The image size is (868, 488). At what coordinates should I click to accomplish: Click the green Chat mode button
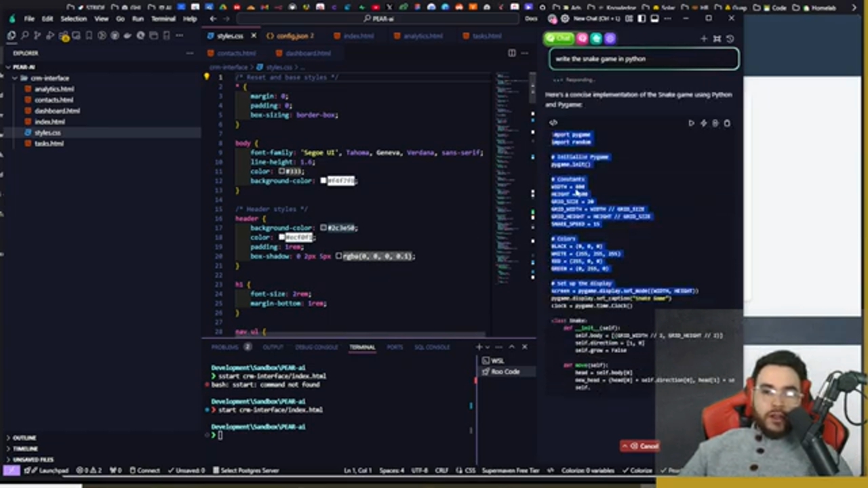pos(559,39)
